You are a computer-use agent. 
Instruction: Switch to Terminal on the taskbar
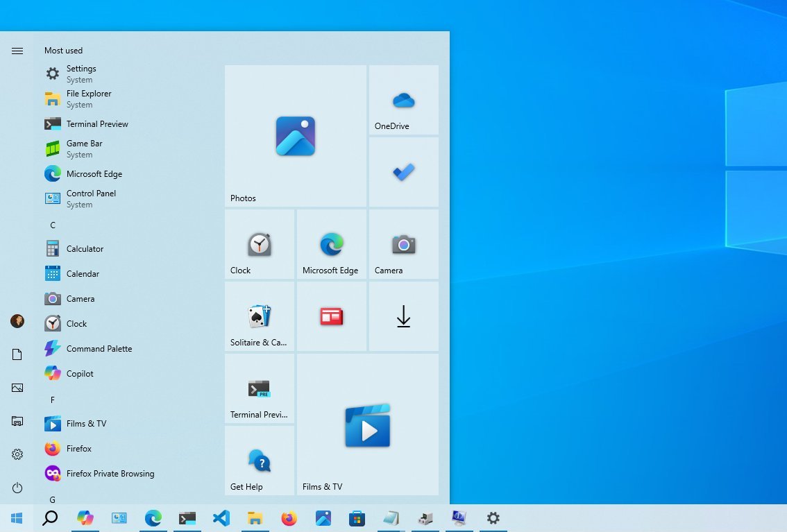(187, 518)
